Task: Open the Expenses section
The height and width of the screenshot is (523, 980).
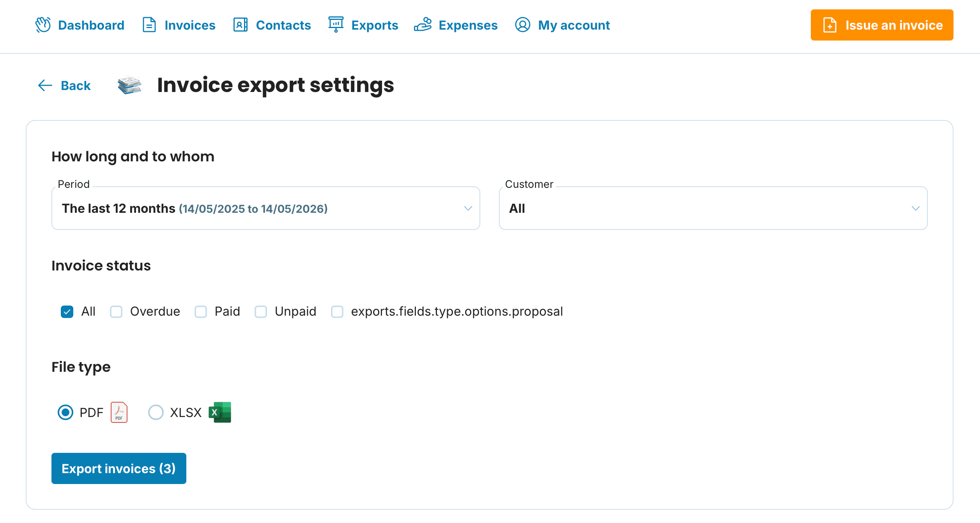Action: click(x=456, y=25)
